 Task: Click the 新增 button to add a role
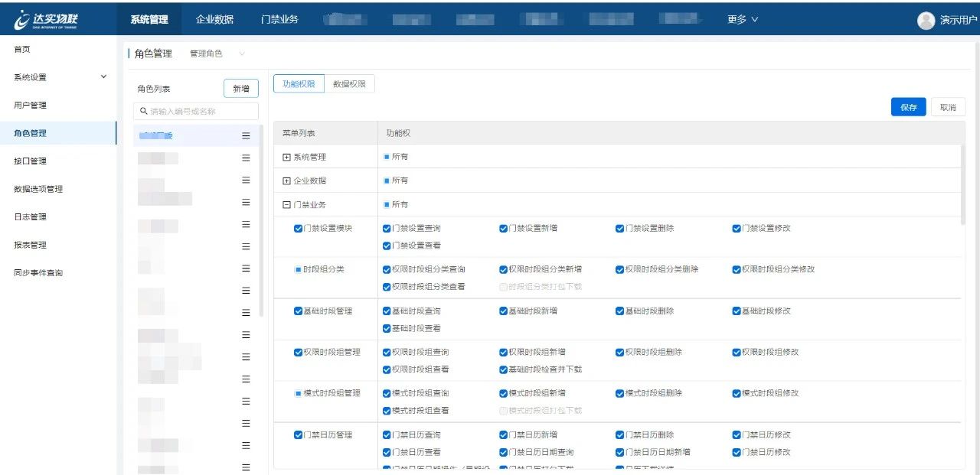click(241, 88)
